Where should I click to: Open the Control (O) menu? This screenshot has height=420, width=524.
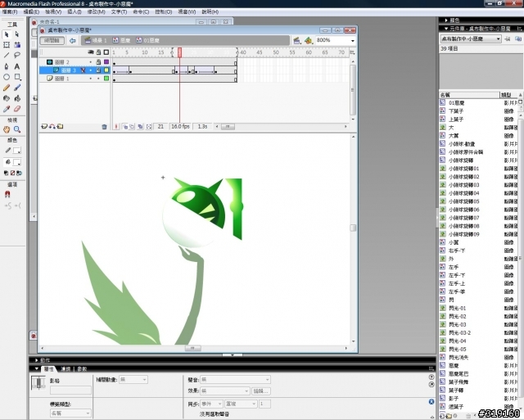(x=164, y=12)
